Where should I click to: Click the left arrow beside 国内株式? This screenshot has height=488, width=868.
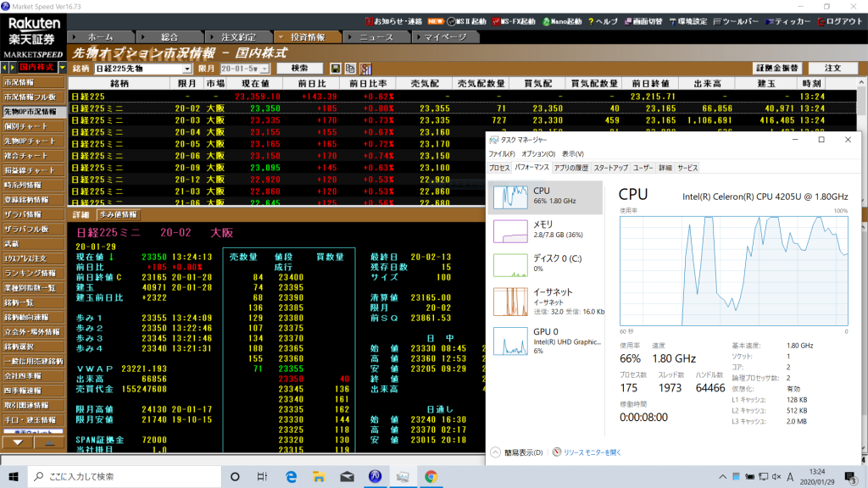[x=4, y=68]
